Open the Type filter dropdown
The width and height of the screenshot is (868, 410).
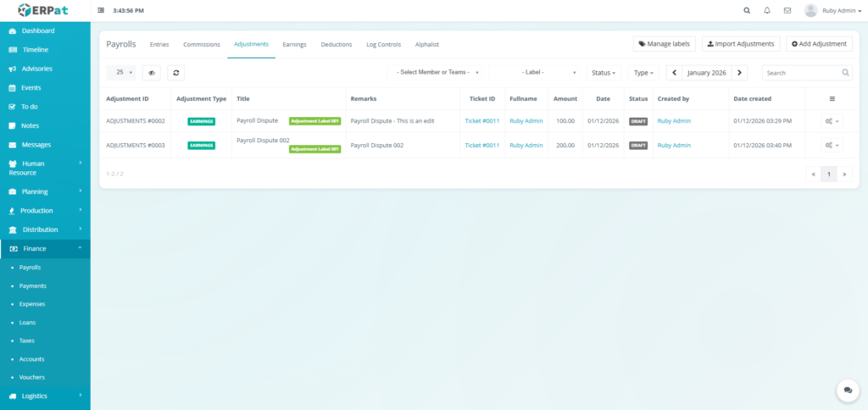point(643,73)
